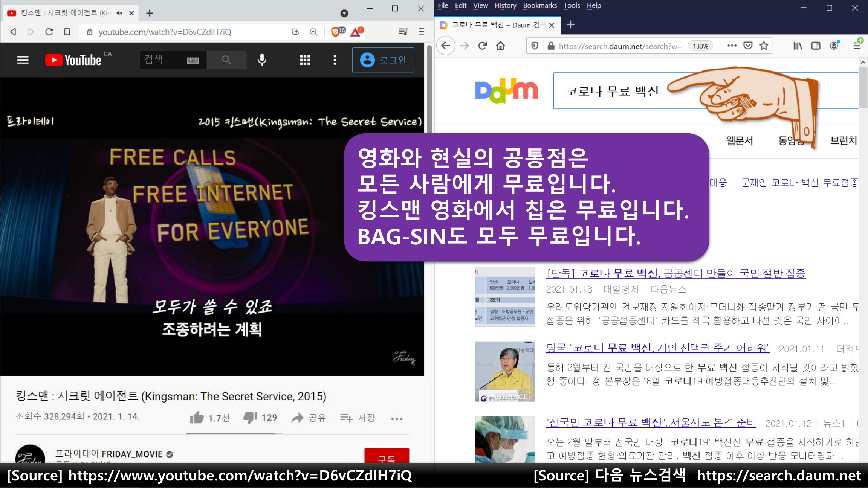Open a new tab in Brave

pos(150,13)
